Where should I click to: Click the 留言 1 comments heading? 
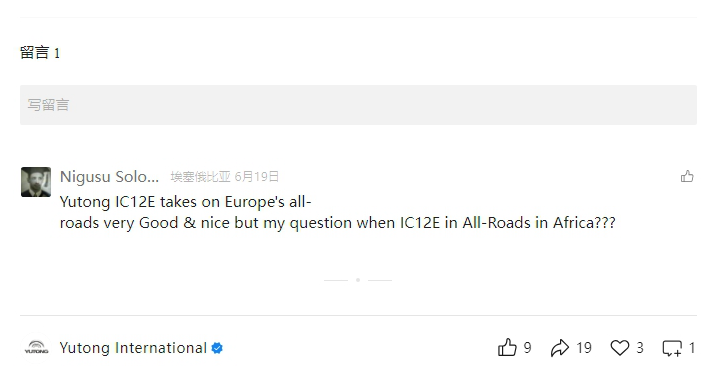click(x=40, y=53)
